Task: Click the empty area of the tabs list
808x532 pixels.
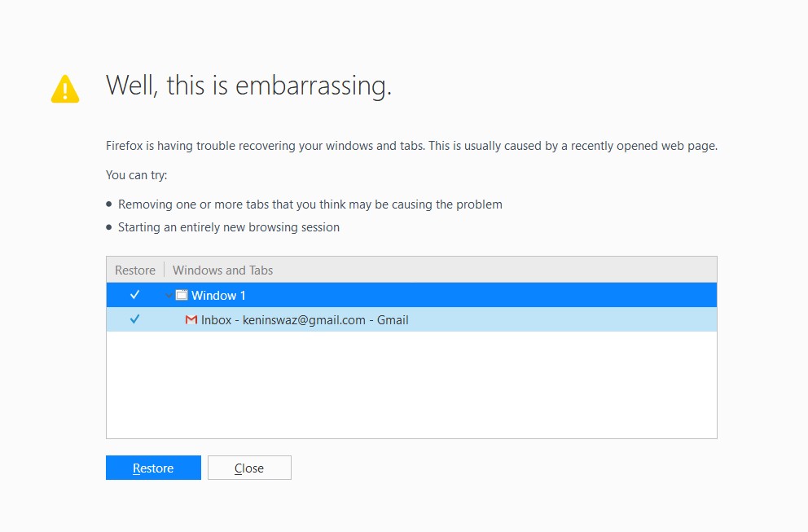Action: 411,385
